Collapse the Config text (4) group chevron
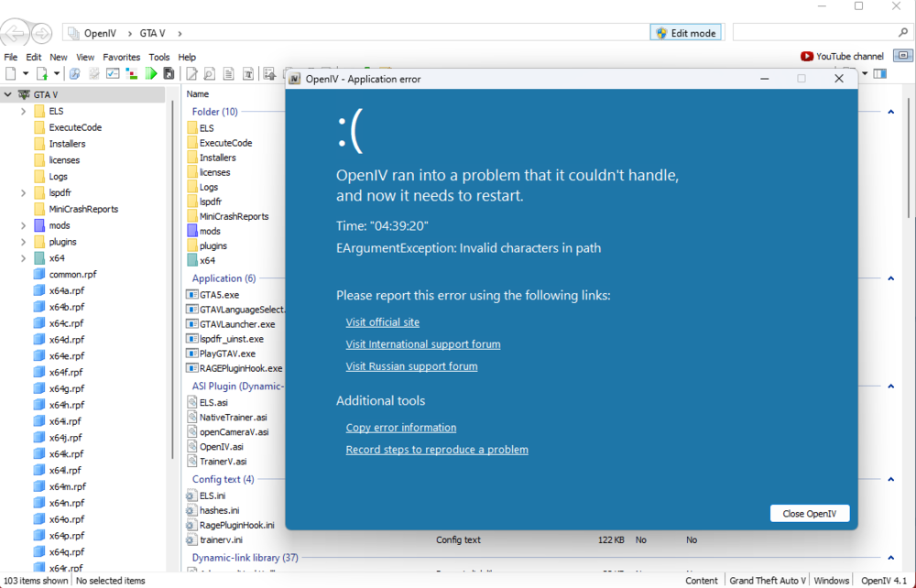 point(891,479)
